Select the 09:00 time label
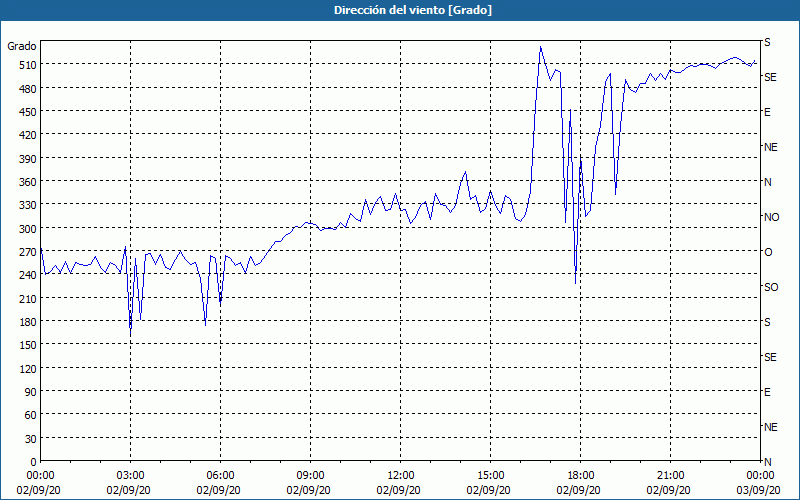The image size is (800, 500). (x=310, y=476)
